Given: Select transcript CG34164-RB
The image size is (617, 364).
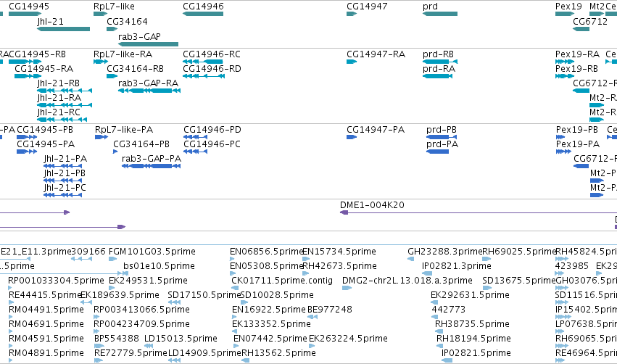Looking at the screenshot, I should pyautogui.click(x=112, y=76).
